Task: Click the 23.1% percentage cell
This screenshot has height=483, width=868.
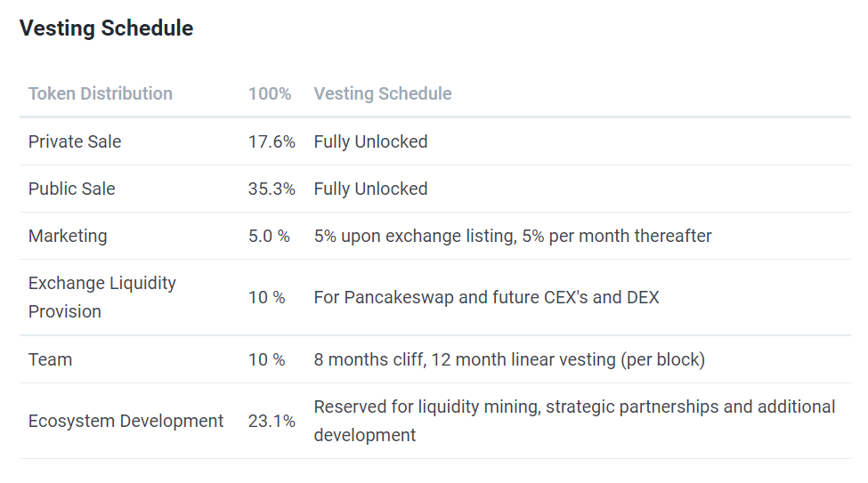Action: click(272, 421)
